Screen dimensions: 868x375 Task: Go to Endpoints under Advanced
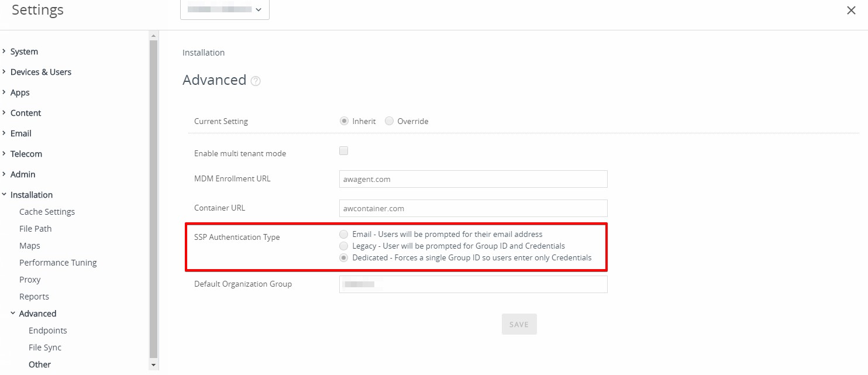pos(48,331)
